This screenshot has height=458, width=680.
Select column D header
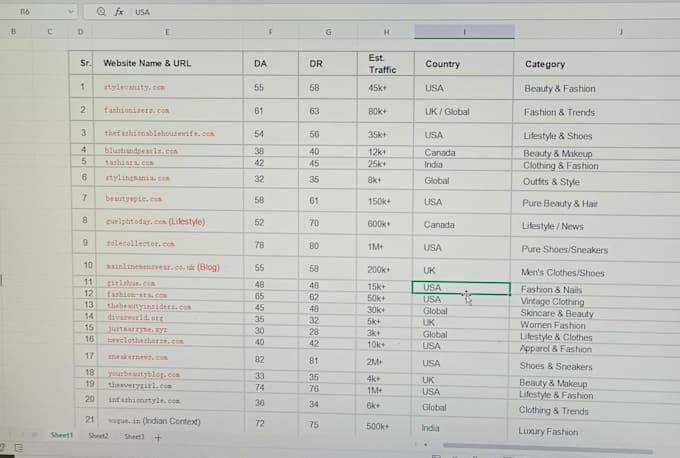click(80, 32)
